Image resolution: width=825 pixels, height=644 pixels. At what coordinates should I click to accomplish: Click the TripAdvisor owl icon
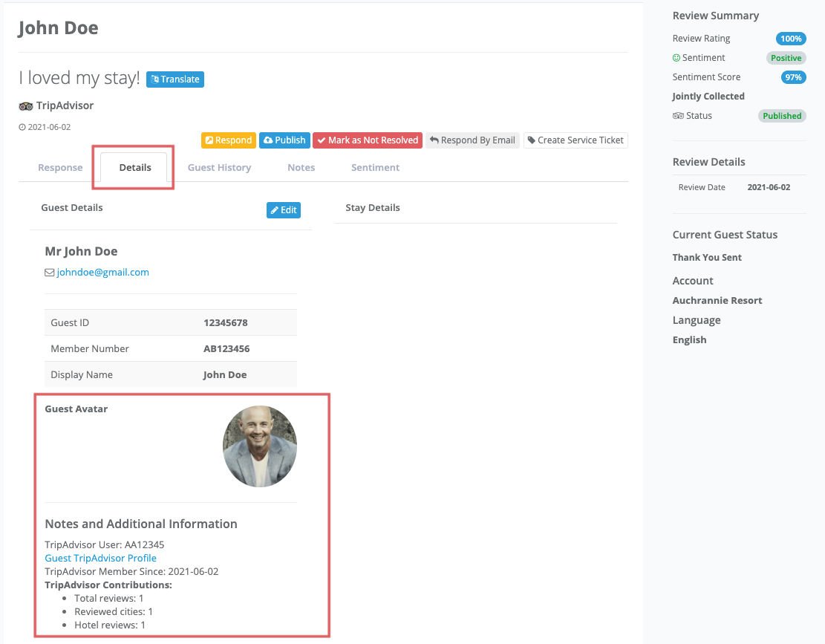pos(26,105)
